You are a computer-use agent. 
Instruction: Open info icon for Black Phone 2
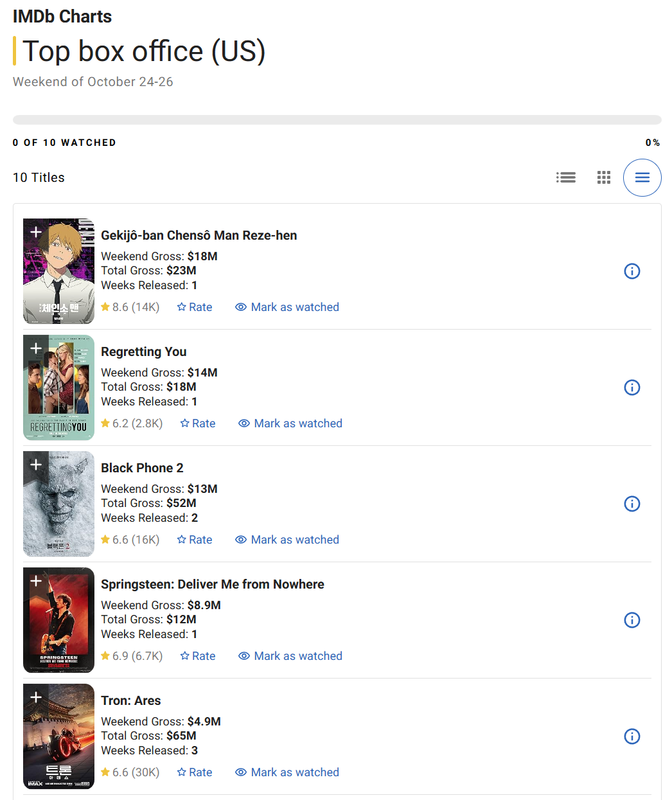[x=632, y=504]
